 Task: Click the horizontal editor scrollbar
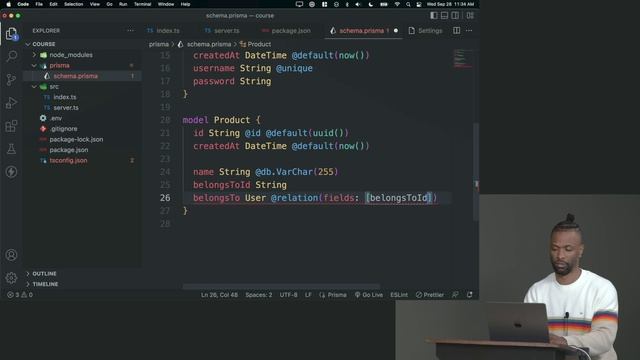(x=281, y=287)
